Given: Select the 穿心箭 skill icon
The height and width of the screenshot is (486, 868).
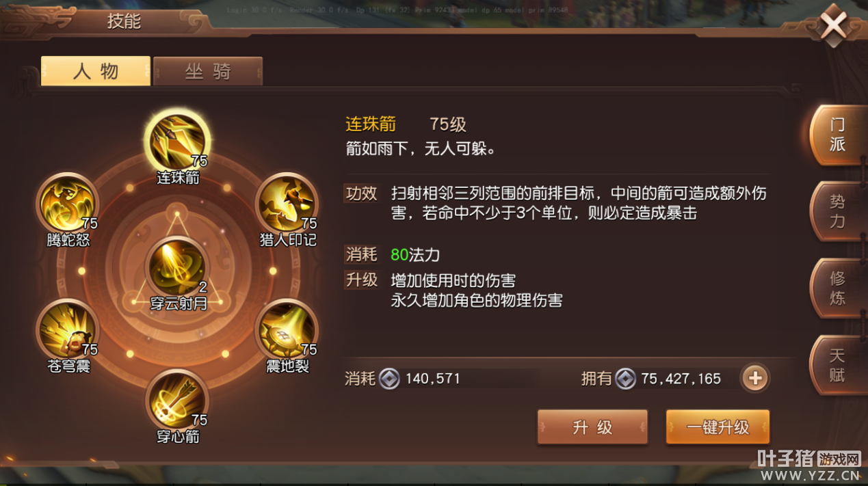Looking at the screenshot, I should pyautogui.click(x=178, y=399).
